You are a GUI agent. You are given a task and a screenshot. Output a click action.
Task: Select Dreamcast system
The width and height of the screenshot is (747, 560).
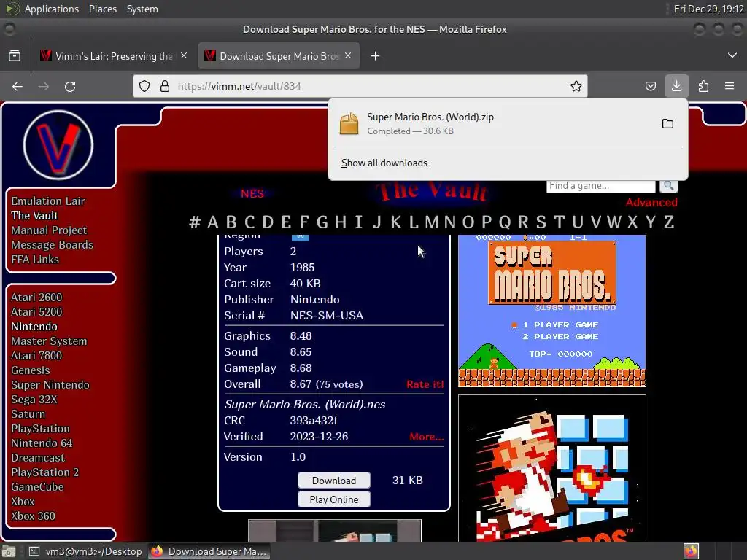pyautogui.click(x=38, y=458)
